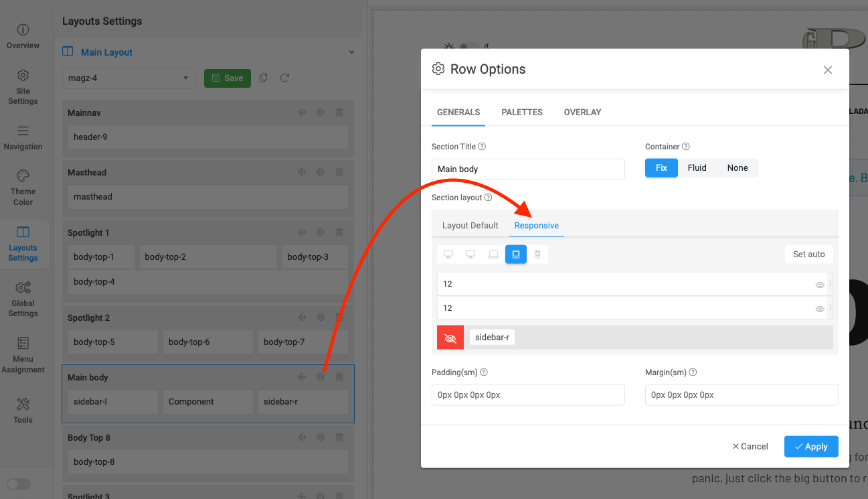Go to Navigation in the sidebar
868x499 pixels.
tap(23, 138)
